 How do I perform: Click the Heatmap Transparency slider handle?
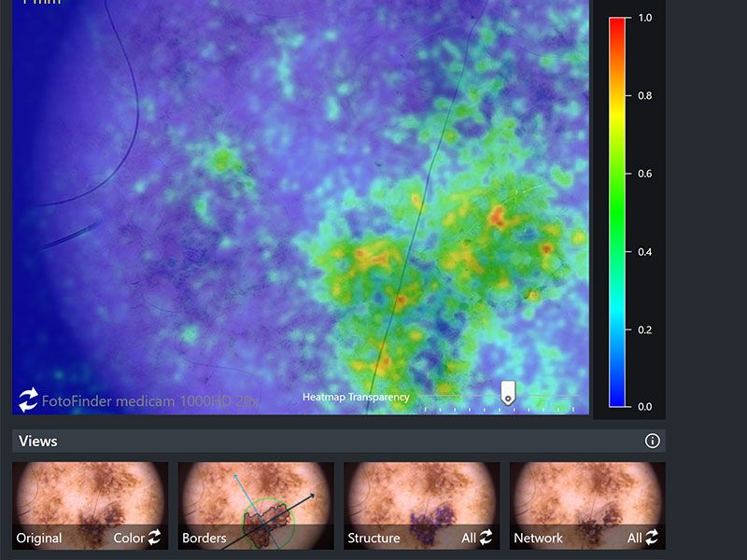[x=508, y=392]
